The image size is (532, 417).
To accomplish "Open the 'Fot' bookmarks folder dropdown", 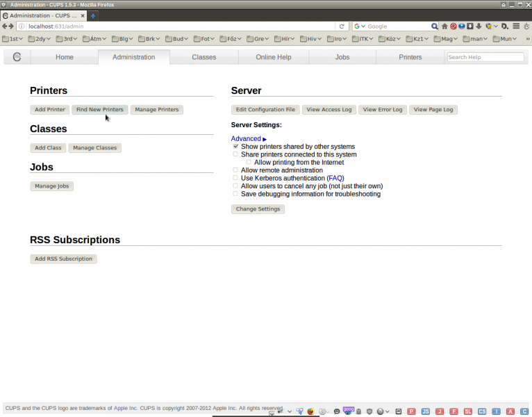I will tap(204, 39).
